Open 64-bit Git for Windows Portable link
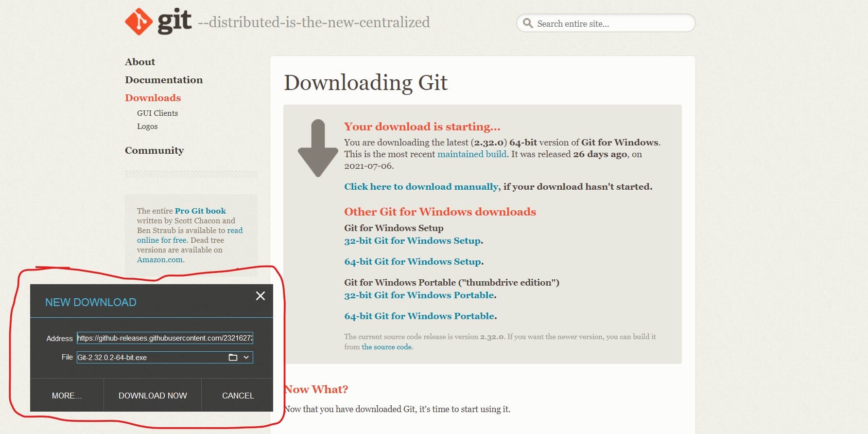868x434 pixels. pyautogui.click(x=419, y=316)
